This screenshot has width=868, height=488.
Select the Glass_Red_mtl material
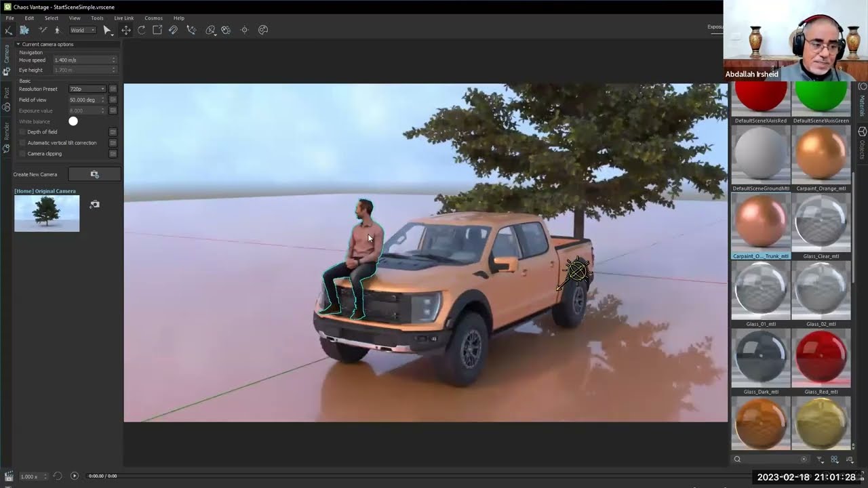point(821,362)
